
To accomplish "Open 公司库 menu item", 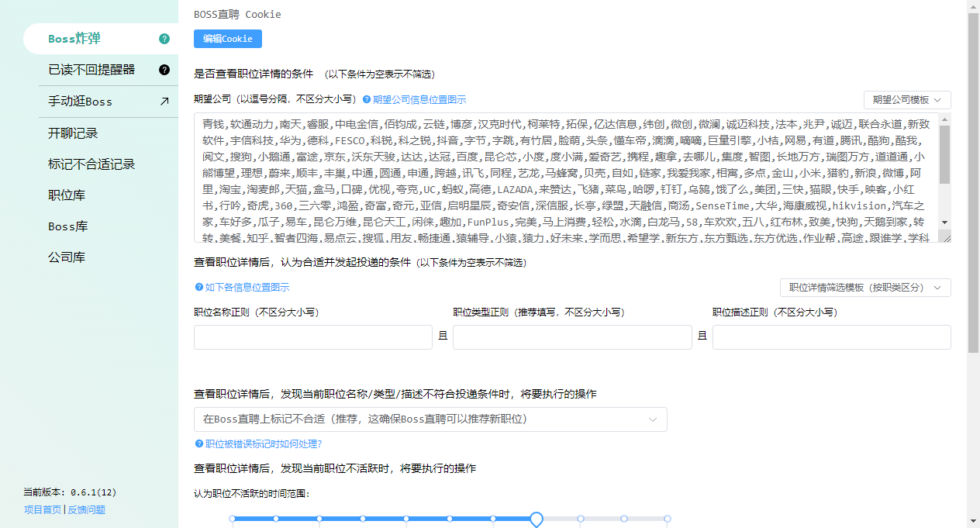I will pos(67,257).
